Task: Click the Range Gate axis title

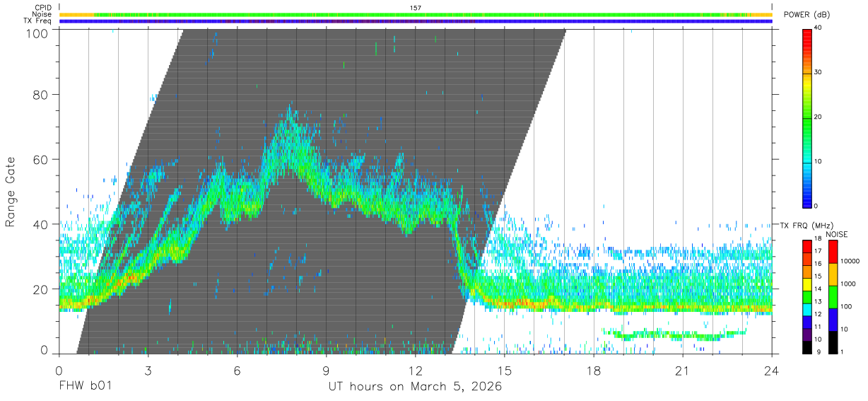Action: [11, 191]
